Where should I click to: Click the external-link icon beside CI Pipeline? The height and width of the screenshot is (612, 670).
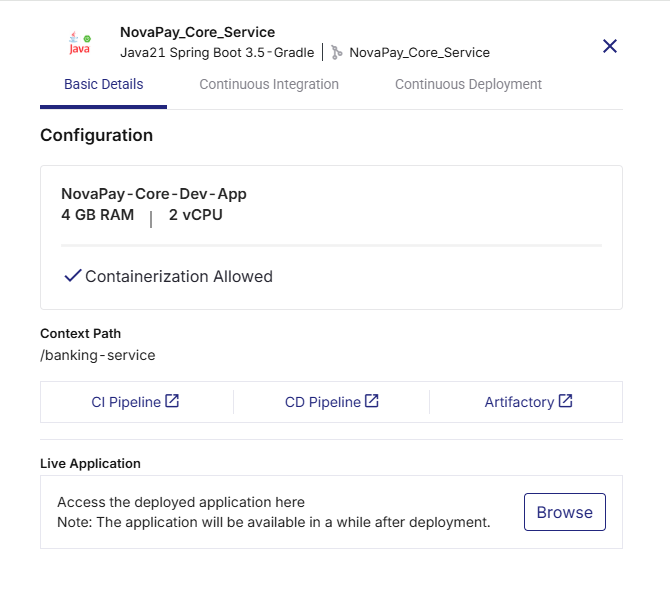(172, 401)
